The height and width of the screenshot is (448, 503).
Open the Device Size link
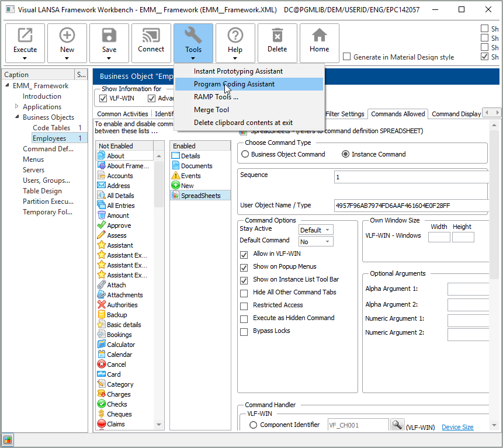(x=457, y=427)
